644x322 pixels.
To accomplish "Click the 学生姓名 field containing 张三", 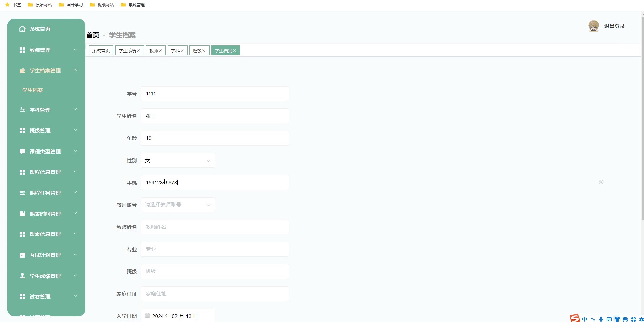I will (215, 116).
